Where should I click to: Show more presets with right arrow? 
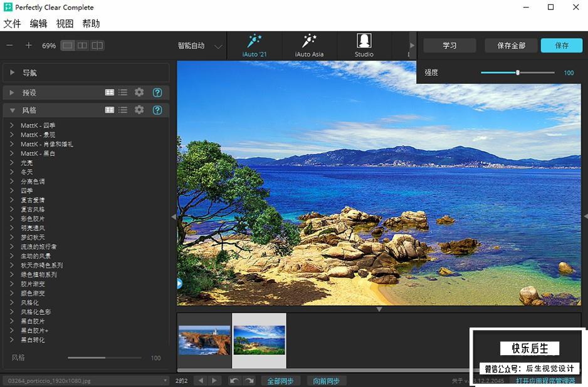click(412, 45)
